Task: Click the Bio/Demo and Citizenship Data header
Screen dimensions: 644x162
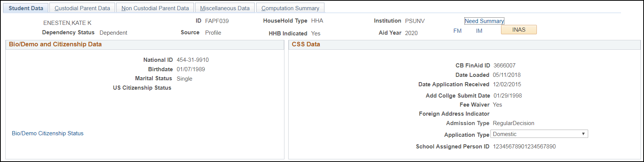Action: tap(55, 44)
